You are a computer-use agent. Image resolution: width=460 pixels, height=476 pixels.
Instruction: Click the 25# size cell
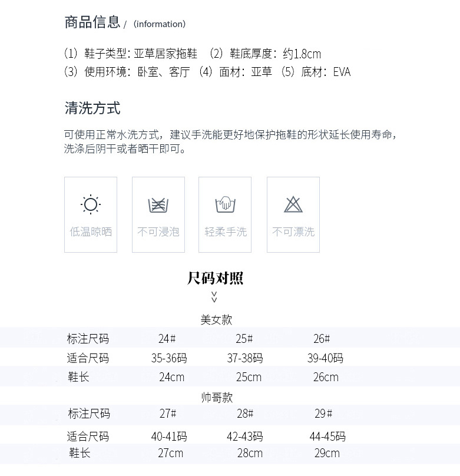[244, 339]
